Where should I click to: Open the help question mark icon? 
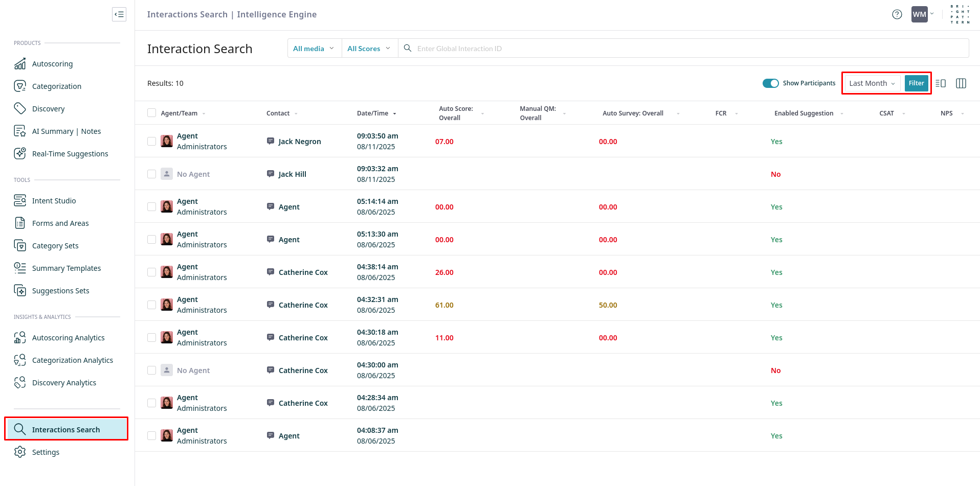897,14
